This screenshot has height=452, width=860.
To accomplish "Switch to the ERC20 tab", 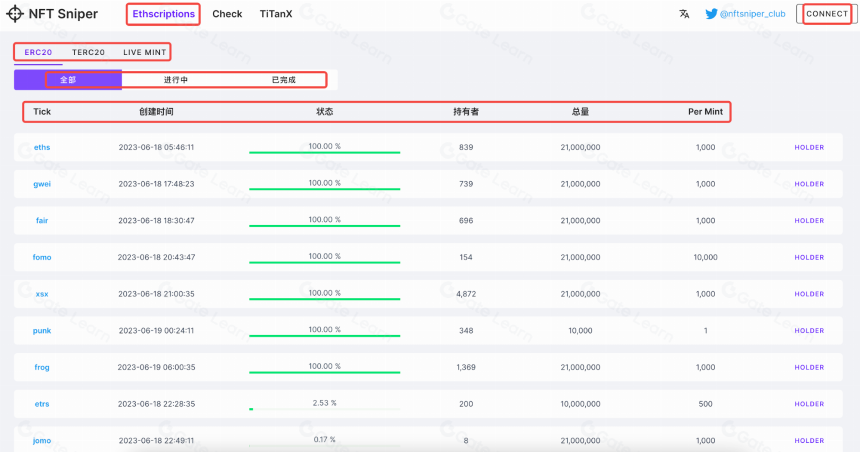I will [x=38, y=52].
